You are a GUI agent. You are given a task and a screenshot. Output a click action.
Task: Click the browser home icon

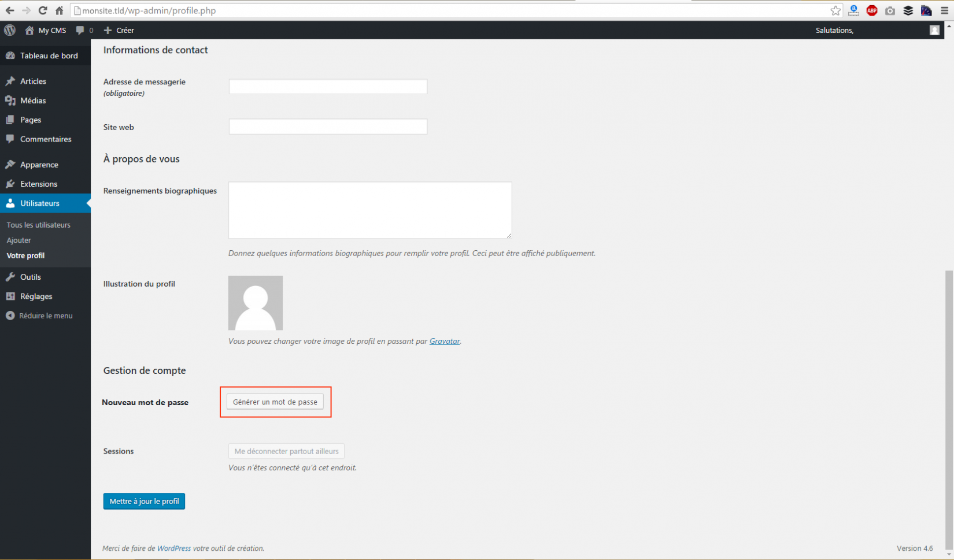pyautogui.click(x=59, y=10)
